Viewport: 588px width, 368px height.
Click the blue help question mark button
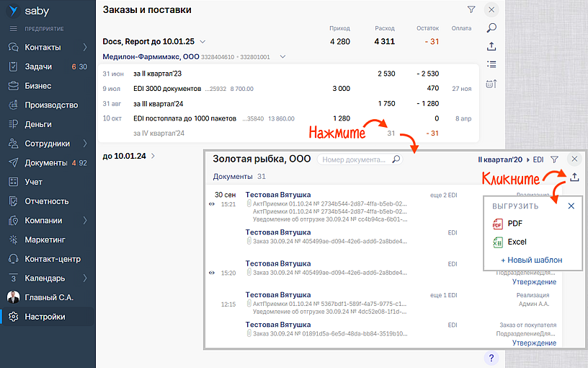[x=491, y=358]
